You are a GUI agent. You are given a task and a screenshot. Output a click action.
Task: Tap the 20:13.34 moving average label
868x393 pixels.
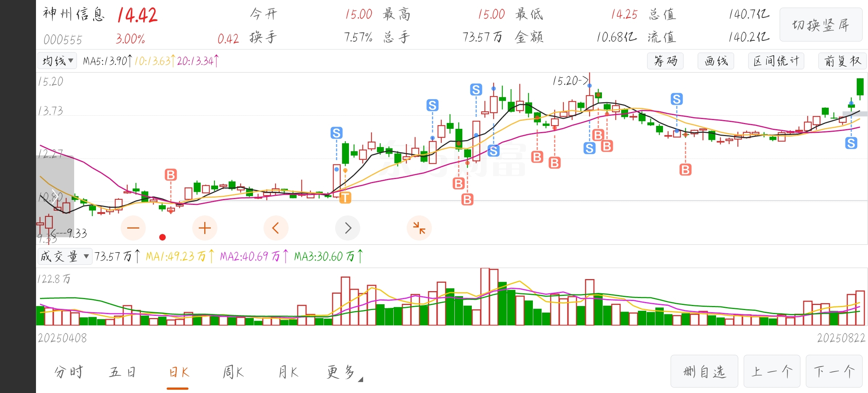(198, 61)
